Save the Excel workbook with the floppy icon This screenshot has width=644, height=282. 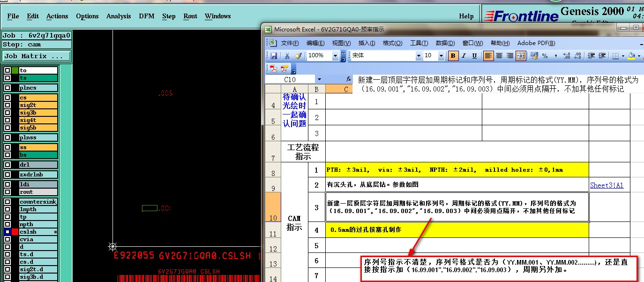[x=274, y=55]
